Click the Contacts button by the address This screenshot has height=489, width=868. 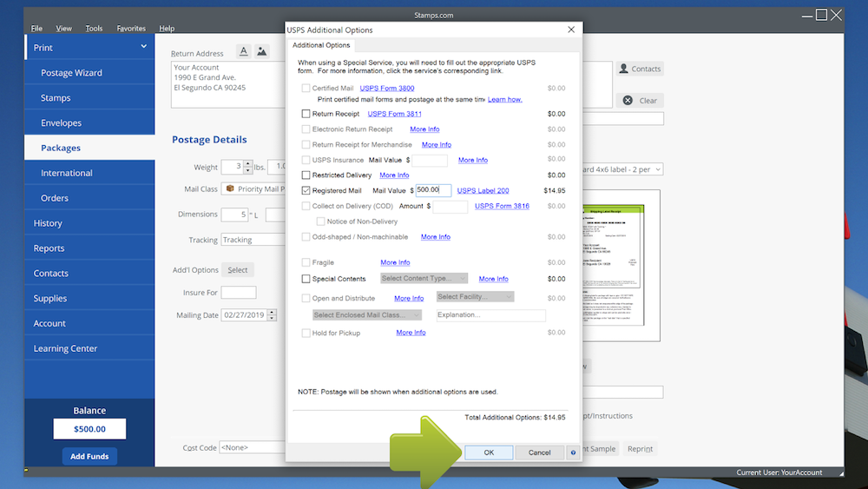(640, 69)
